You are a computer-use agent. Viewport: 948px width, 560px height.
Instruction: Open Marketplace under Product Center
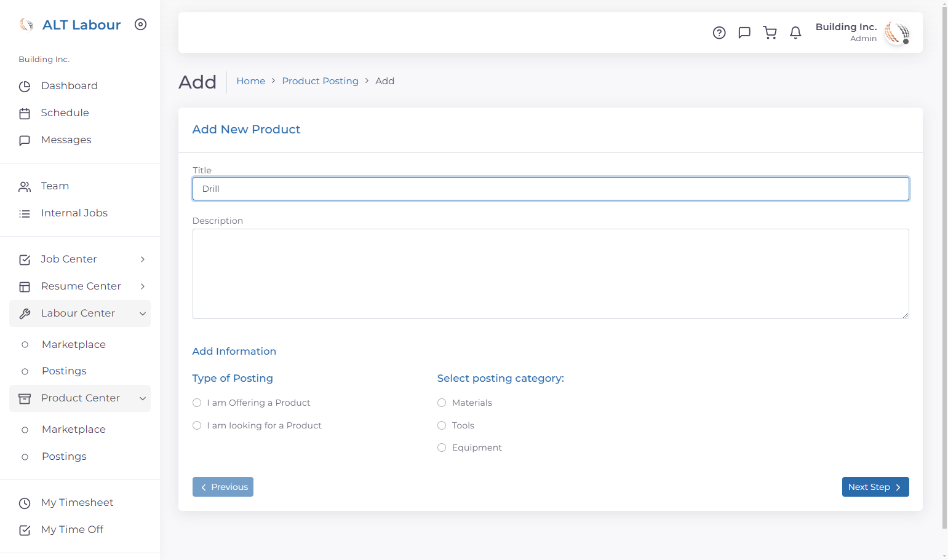click(74, 429)
